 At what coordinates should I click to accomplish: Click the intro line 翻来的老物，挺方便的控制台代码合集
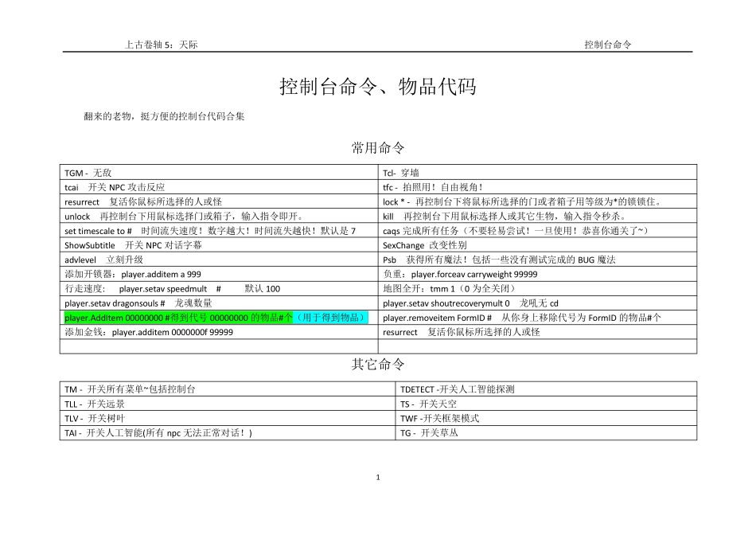[164, 116]
